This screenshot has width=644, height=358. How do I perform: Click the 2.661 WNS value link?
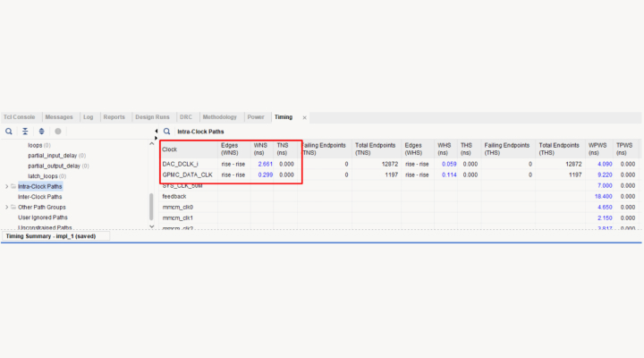(x=265, y=164)
